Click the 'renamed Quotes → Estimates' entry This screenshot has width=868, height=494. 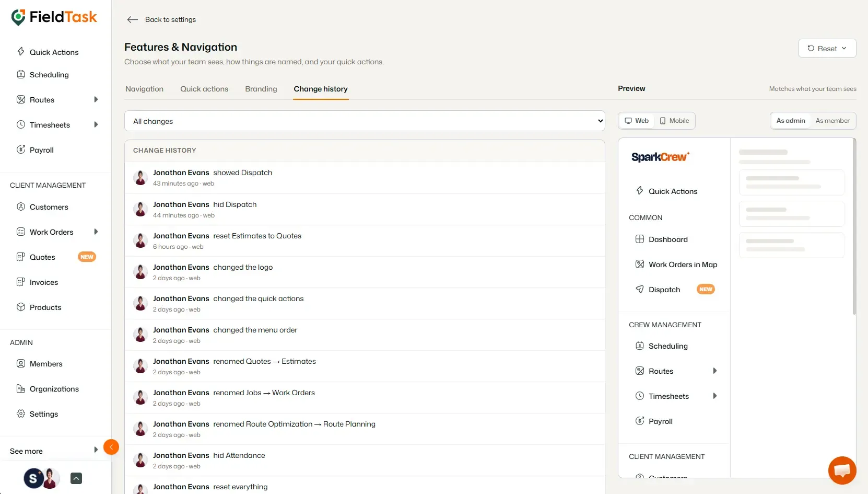(x=365, y=366)
